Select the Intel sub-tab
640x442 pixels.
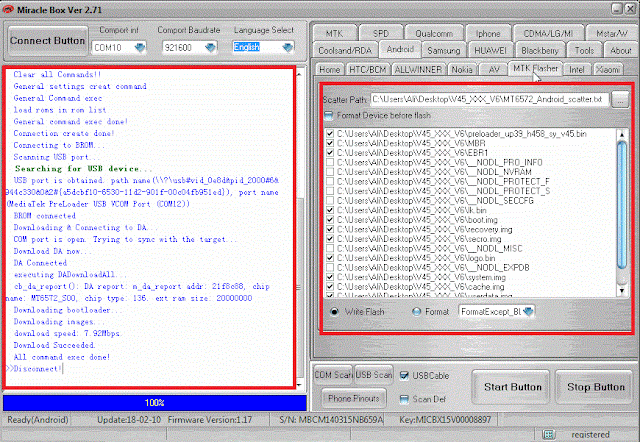[x=576, y=70]
